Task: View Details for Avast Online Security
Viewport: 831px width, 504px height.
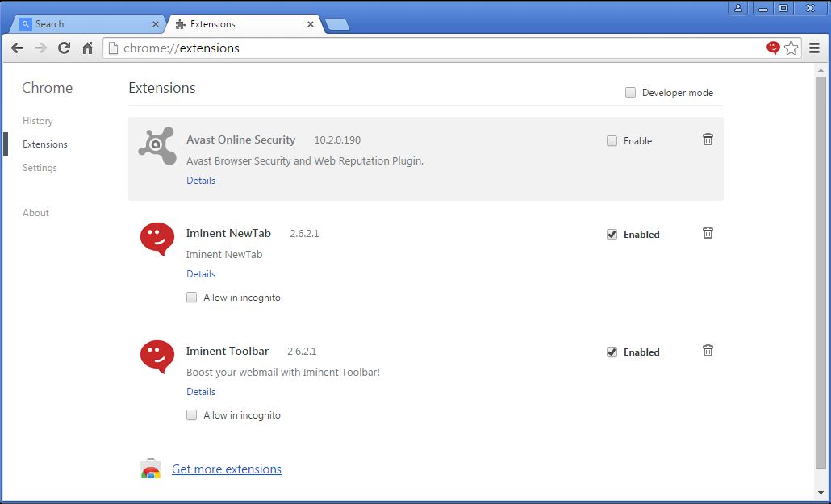Action: pyautogui.click(x=201, y=180)
